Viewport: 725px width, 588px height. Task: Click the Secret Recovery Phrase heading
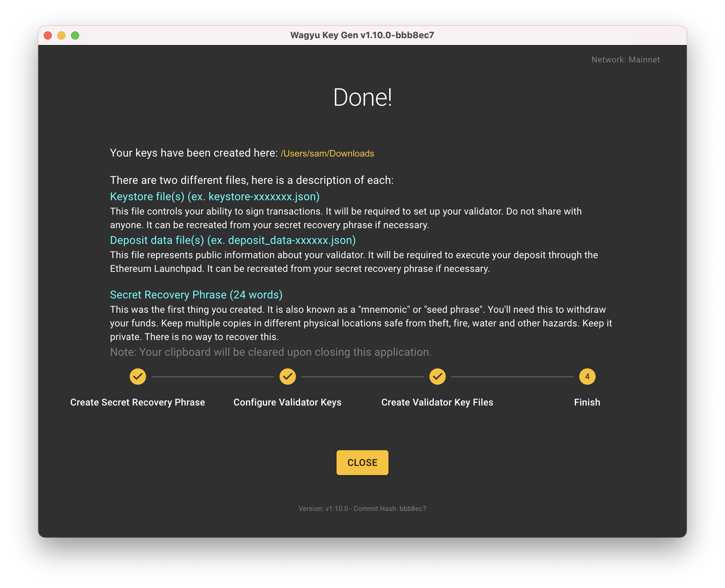coord(196,295)
